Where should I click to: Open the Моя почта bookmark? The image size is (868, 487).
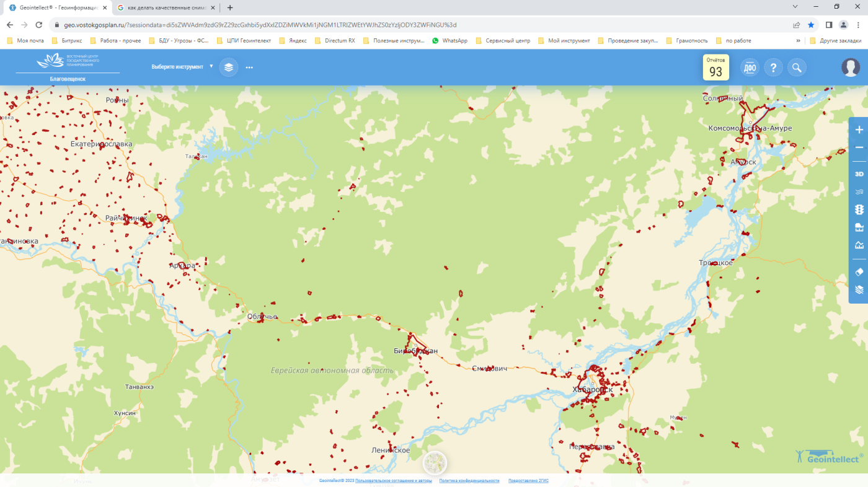coord(25,40)
